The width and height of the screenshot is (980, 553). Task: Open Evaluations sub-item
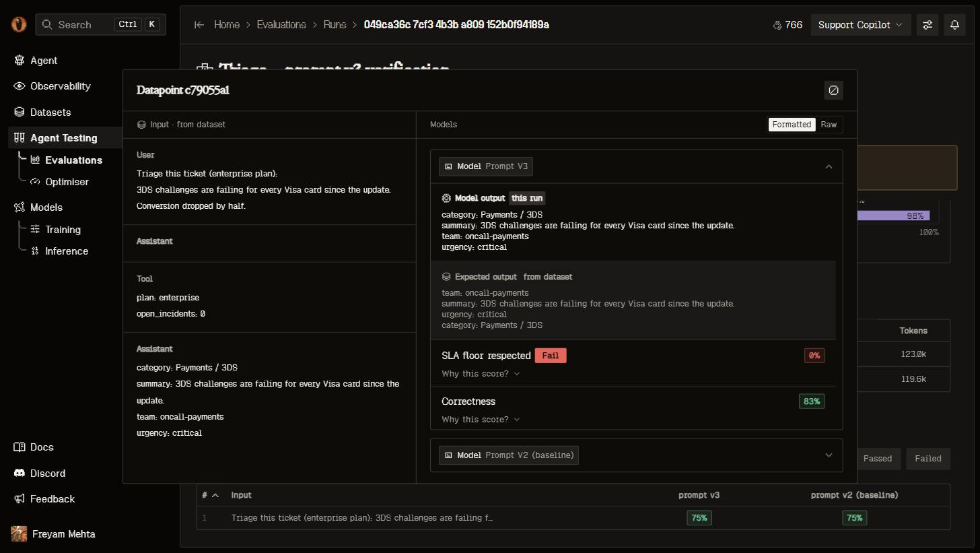[x=73, y=160]
